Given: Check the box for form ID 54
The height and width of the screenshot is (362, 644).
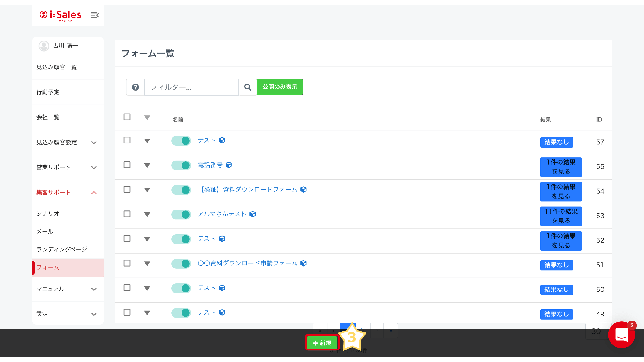Looking at the screenshot, I should [x=127, y=189].
